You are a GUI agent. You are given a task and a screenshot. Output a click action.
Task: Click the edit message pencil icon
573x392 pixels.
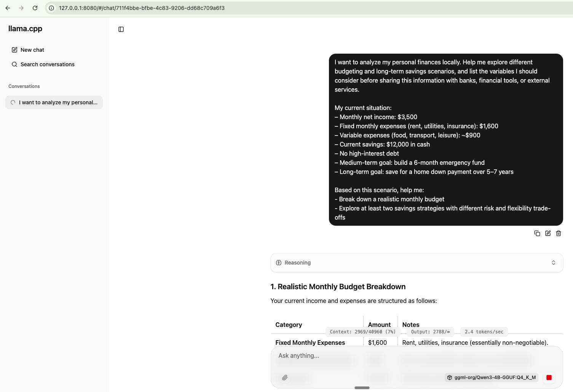click(x=548, y=233)
